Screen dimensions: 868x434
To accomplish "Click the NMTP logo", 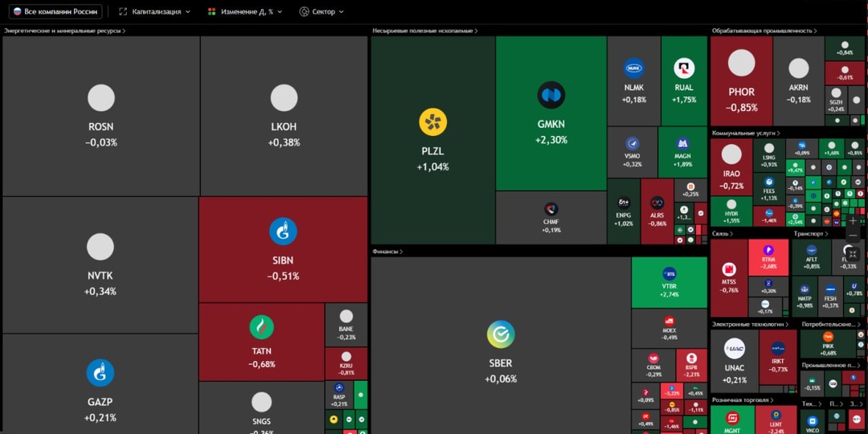I will tap(805, 289).
